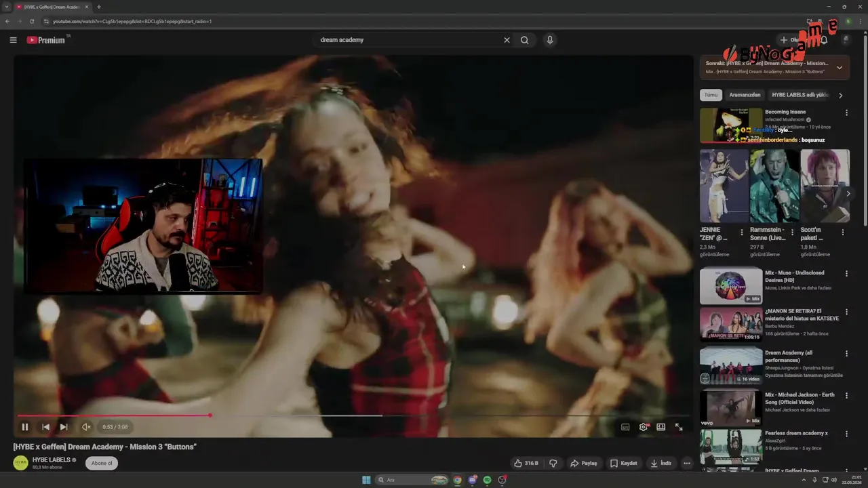Switch the player to theater mode

660,427
